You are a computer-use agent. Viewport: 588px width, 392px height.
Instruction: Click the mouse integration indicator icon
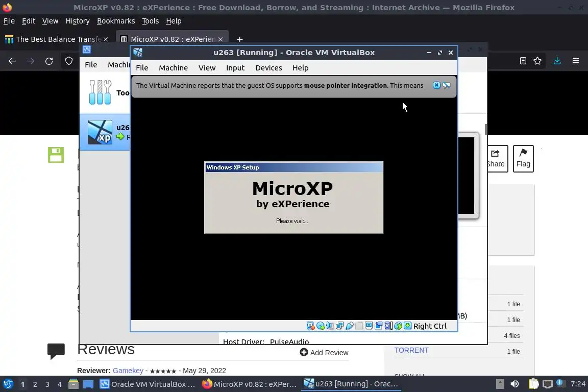[398, 326]
